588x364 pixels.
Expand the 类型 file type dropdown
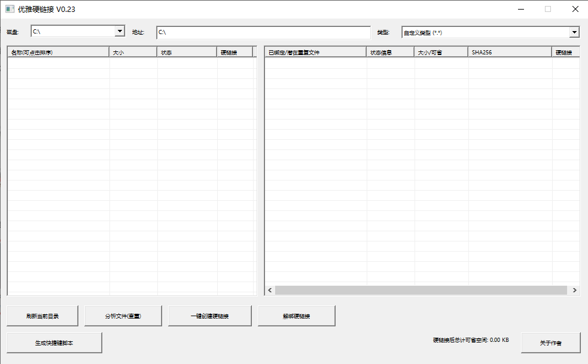tap(574, 32)
